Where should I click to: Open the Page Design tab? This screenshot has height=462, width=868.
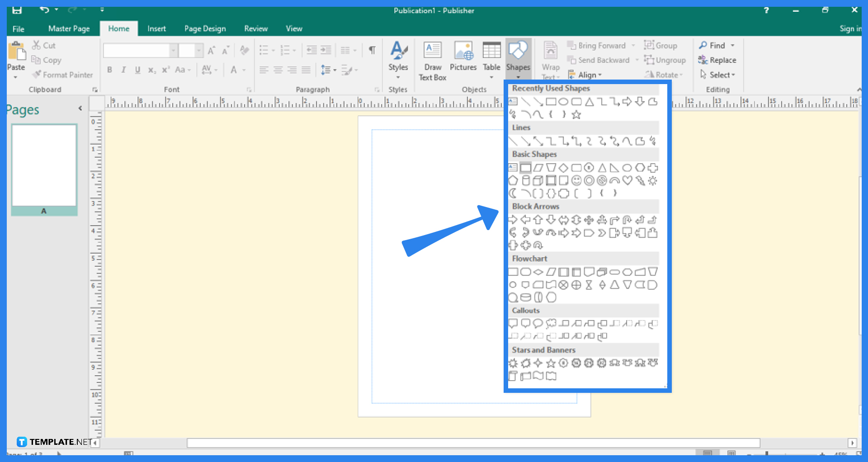(205, 28)
